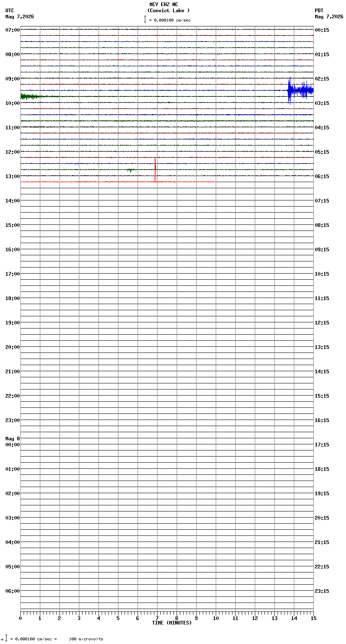Click the 13:00 UTC row label
The height and width of the screenshot is (644, 346).
pos(13,176)
